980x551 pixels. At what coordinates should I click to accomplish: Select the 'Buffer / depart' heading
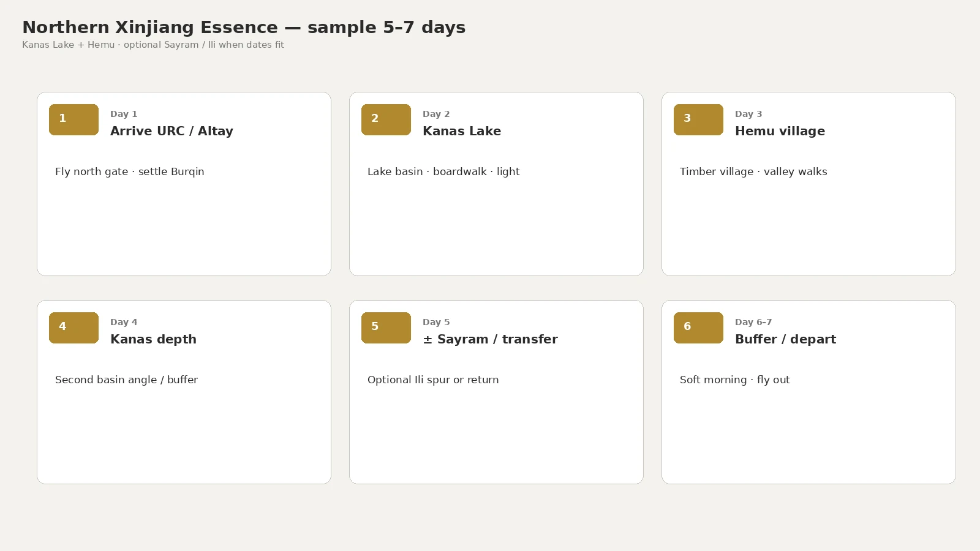point(785,339)
